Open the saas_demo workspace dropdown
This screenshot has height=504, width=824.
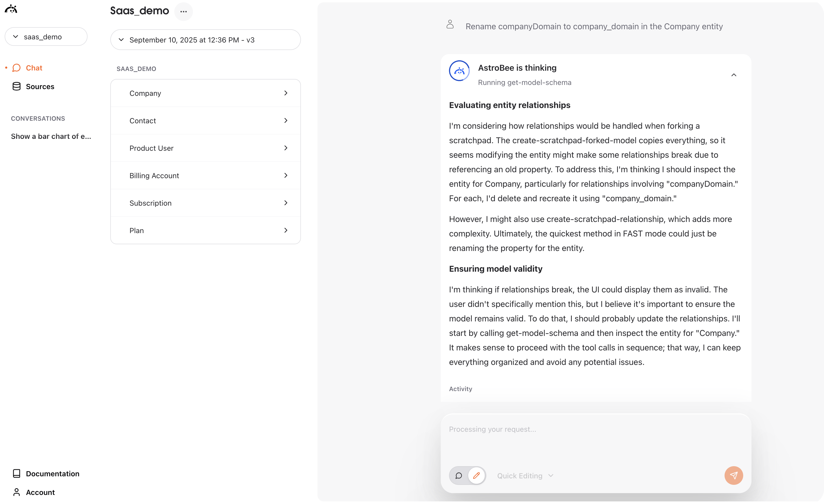(46, 37)
